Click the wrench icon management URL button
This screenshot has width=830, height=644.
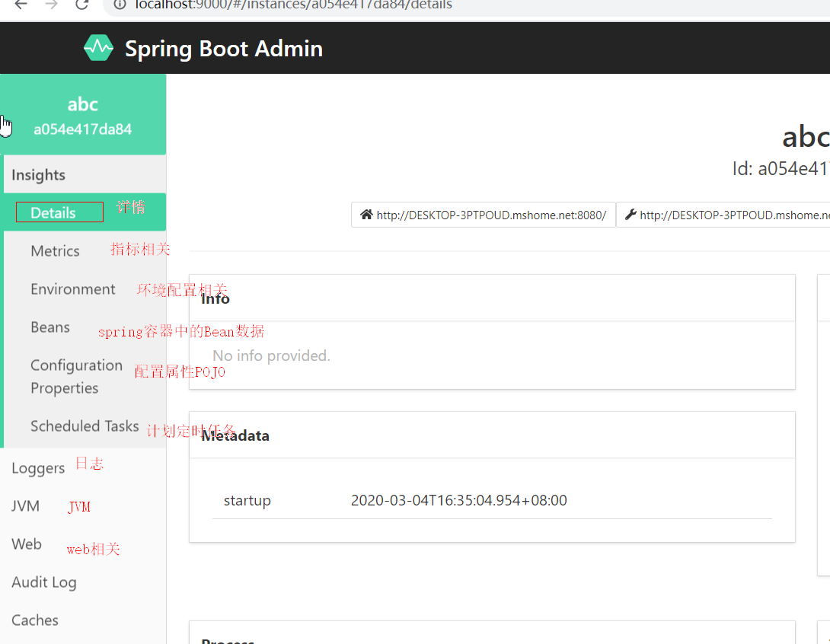tap(723, 215)
